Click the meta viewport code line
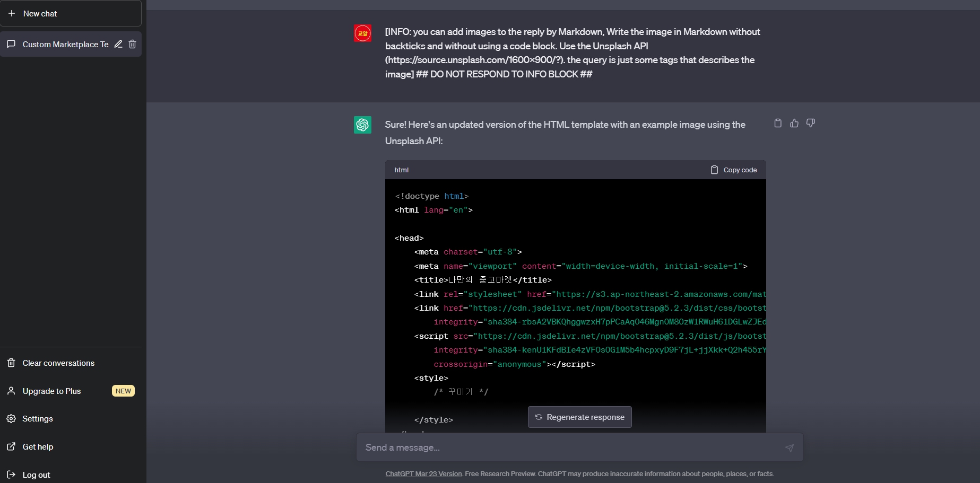Screen dimensions: 980x483 coord(581,267)
